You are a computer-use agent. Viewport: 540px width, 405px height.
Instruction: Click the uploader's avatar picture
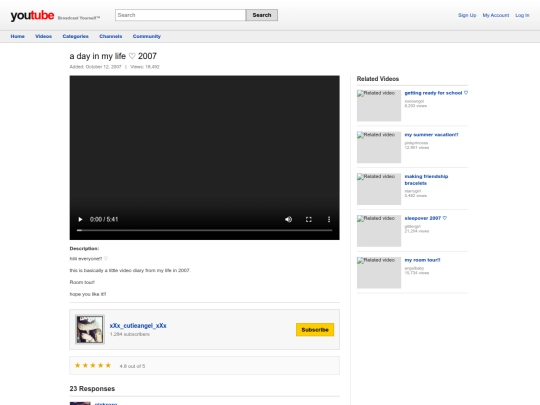tap(90, 329)
